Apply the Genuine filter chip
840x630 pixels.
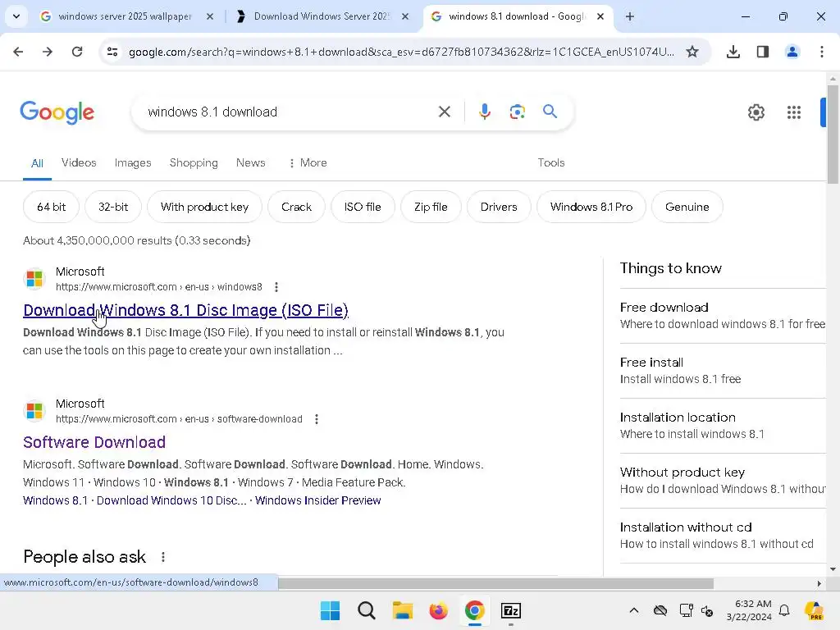click(x=687, y=207)
